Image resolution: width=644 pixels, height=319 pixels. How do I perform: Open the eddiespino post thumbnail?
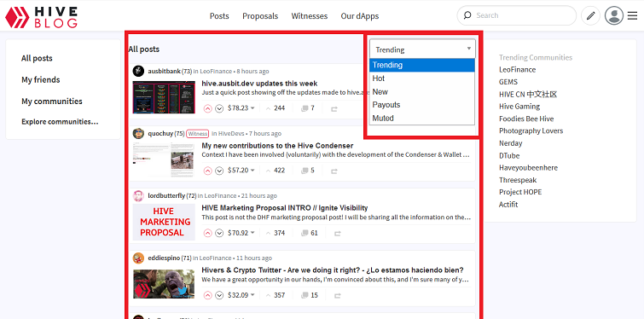(164, 284)
